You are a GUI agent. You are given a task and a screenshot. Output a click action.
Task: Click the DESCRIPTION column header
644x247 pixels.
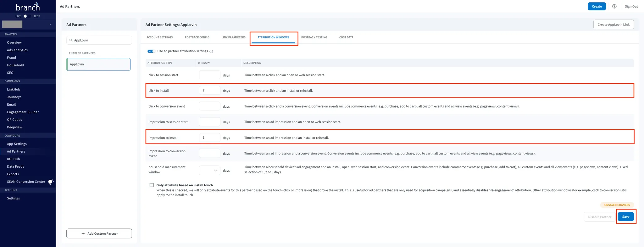pyautogui.click(x=252, y=63)
